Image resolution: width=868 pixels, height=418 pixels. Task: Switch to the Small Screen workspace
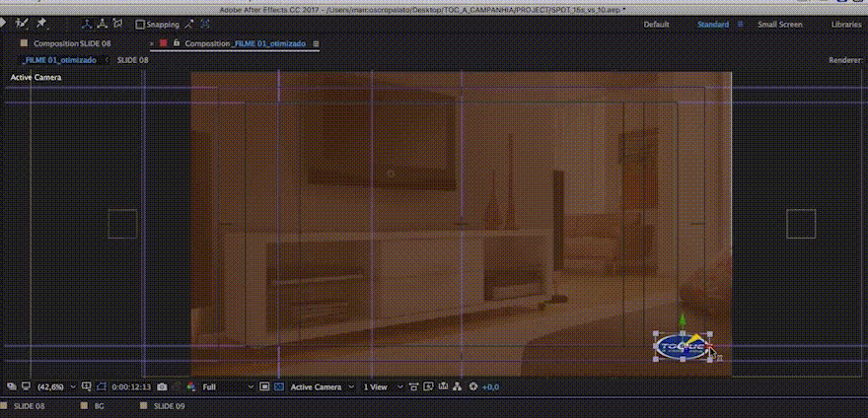click(x=780, y=25)
